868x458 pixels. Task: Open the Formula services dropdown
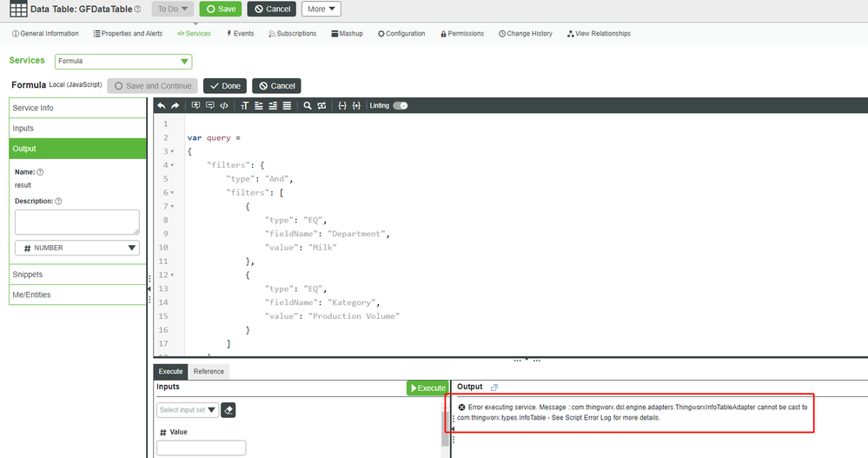point(123,62)
